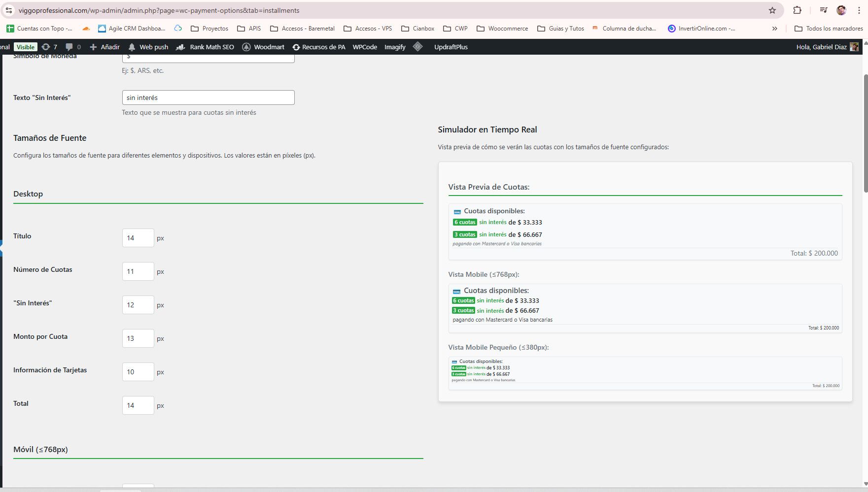Viewport: 868px width, 492px height.
Task: Click the bookmark star icon in address bar
Action: click(x=772, y=10)
